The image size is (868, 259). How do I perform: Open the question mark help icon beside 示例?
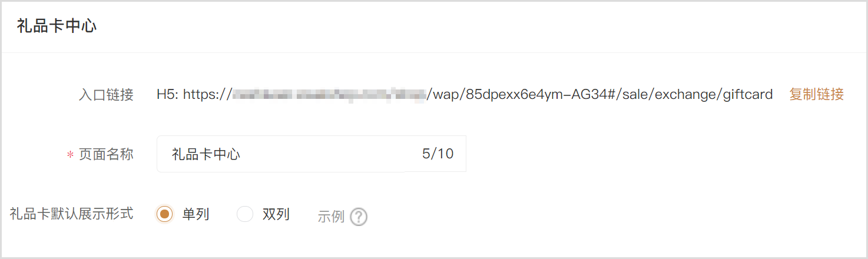[359, 217]
